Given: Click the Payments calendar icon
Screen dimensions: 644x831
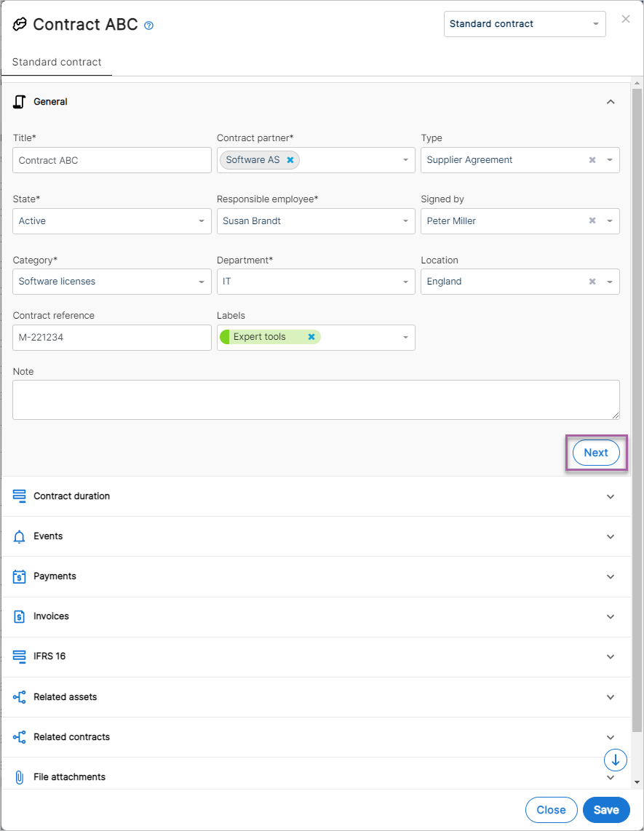Looking at the screenshot, I should (19, 576).
